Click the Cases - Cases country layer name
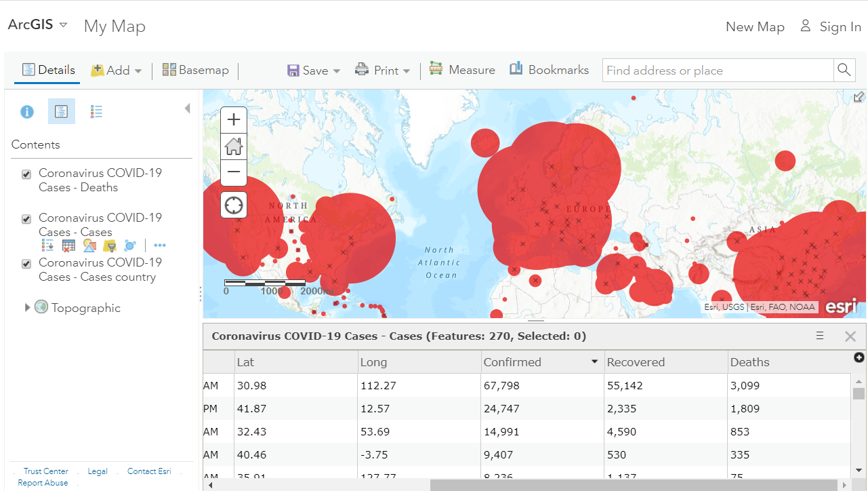Screen dimensions: 868x491 [x=100, y=269]
